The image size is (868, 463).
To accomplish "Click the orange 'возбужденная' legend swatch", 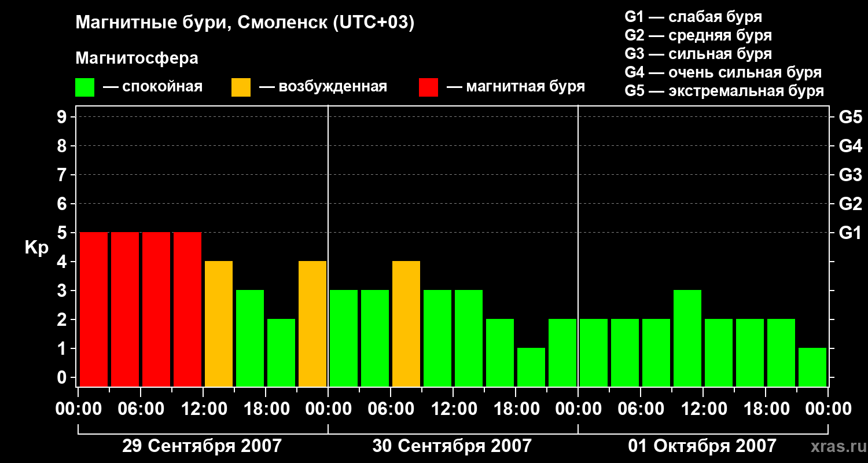I will pyautogui.click(x=241, y=87).
